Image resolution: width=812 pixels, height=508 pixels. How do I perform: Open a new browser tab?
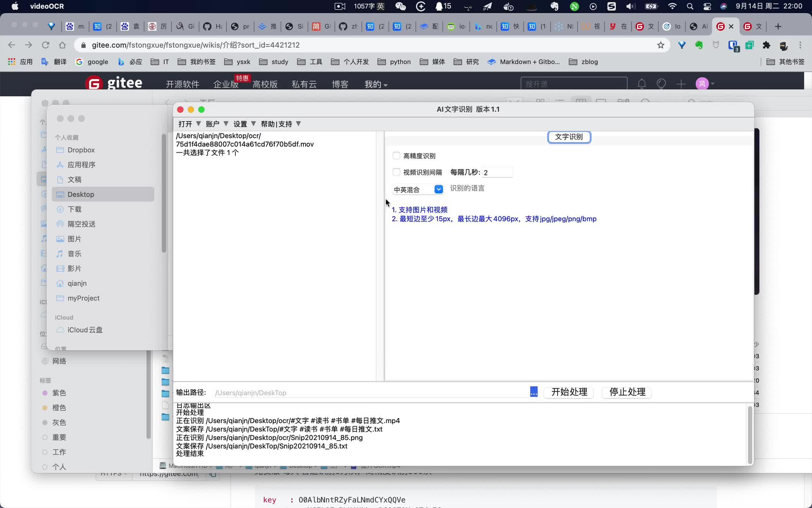point(778,26)
